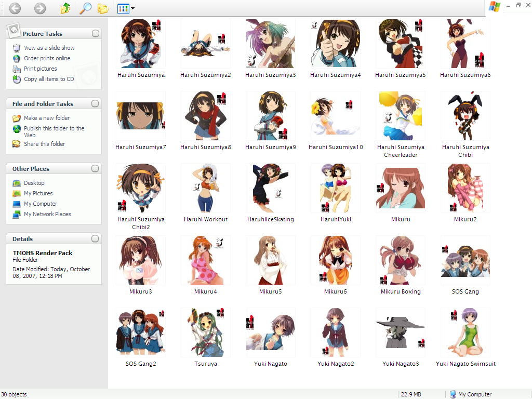Image resolution: width=532 pixels, height=399 pixels.
Task: Click the Desktop place icon
Action: 16,183
